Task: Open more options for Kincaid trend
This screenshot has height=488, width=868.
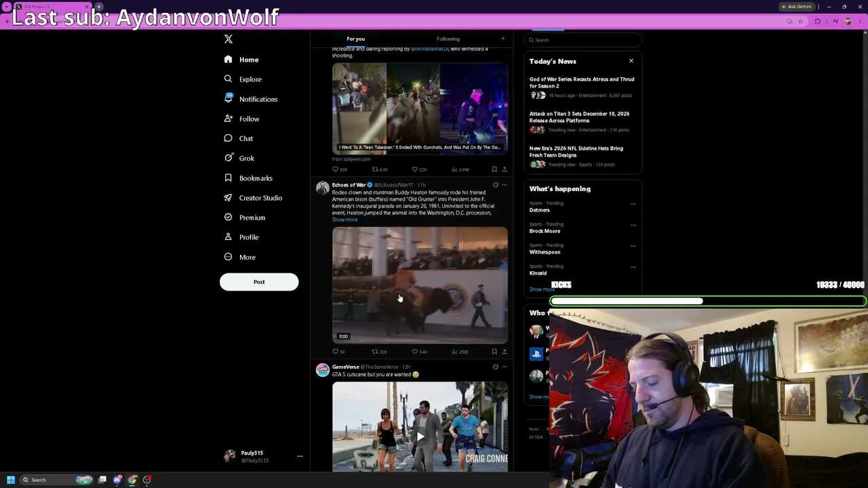Action: pyautogui.click(x=633, y=267)
